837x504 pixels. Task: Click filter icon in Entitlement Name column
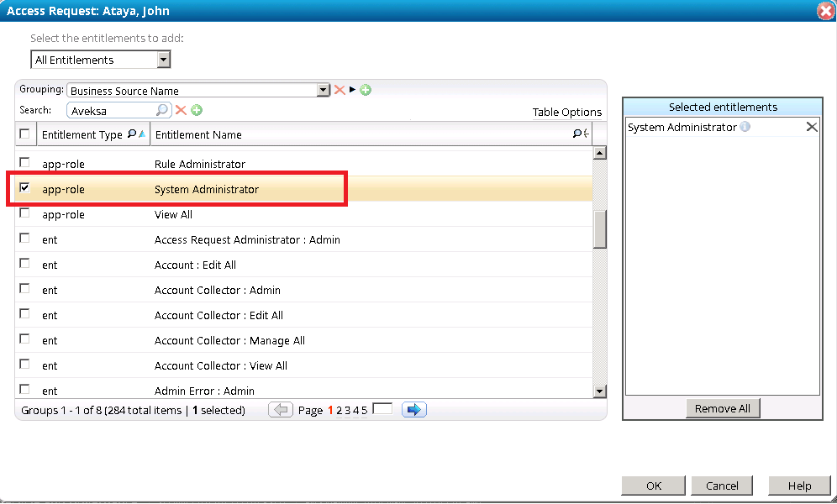[578, 134]
